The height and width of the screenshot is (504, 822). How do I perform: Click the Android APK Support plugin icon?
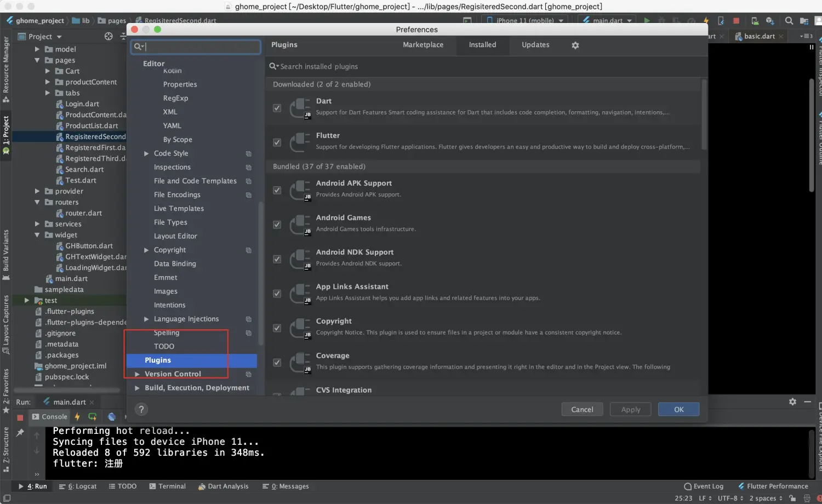click(x=300, y=190)
